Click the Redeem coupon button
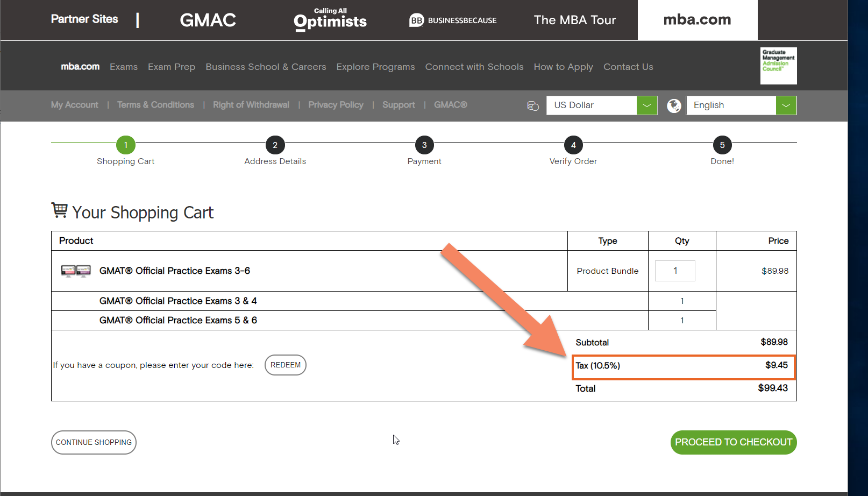The image size is (868, 496). tap(286, 365)
